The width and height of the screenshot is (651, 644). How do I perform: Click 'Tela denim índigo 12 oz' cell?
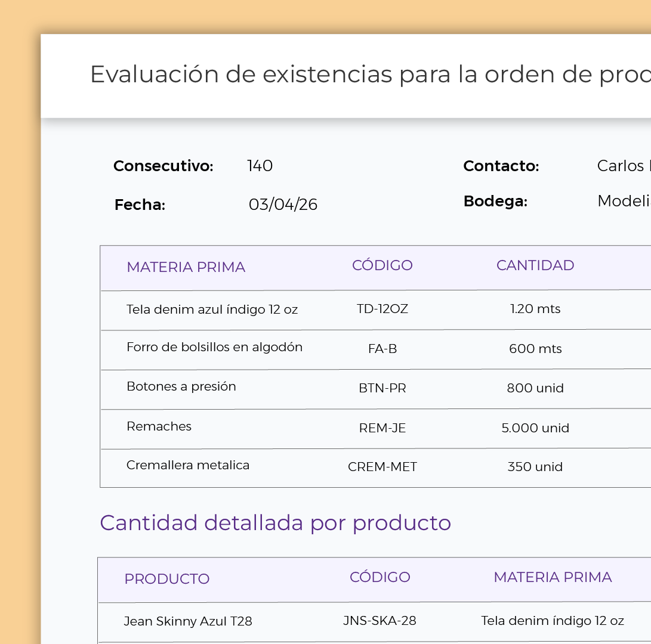point(553,621)
